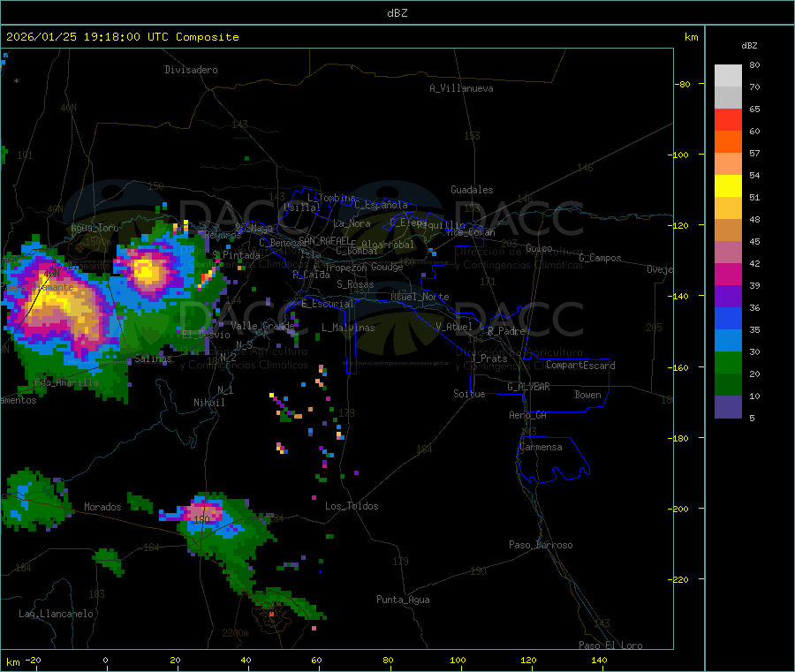Click the Guadales place label
The image size is (795, 672).
472,190
